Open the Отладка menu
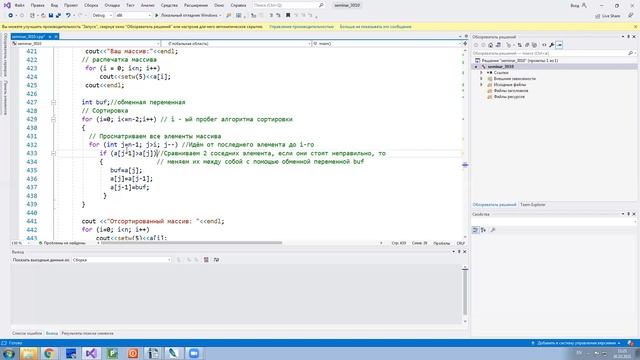The height and width of the screenshot is (360, 640). point(112,5)
